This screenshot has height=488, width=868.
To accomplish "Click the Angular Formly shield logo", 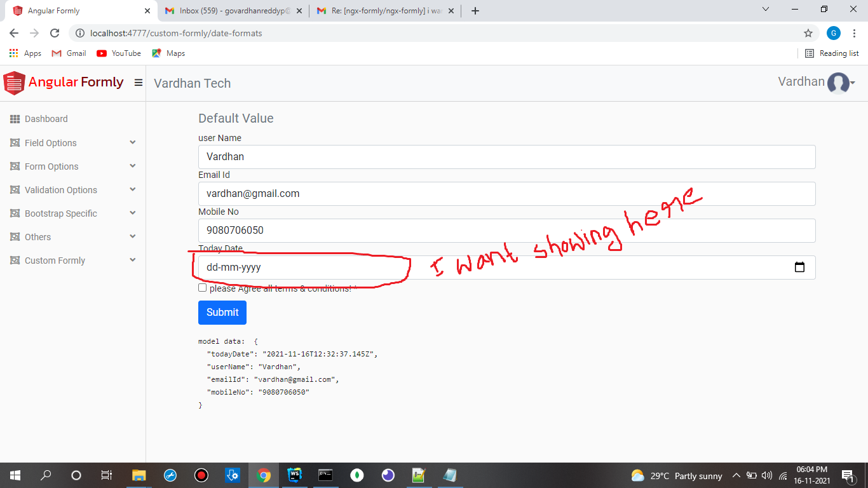I will (13, 83).
